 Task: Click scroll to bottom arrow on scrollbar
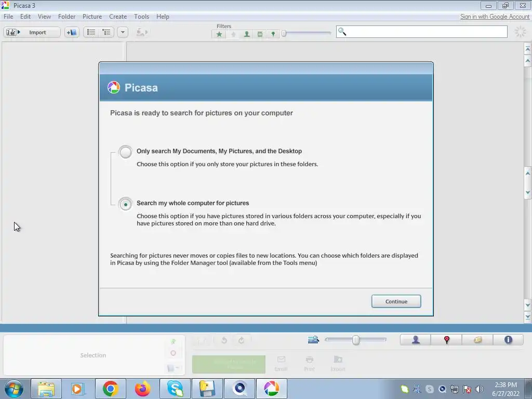tap(528, 317)
